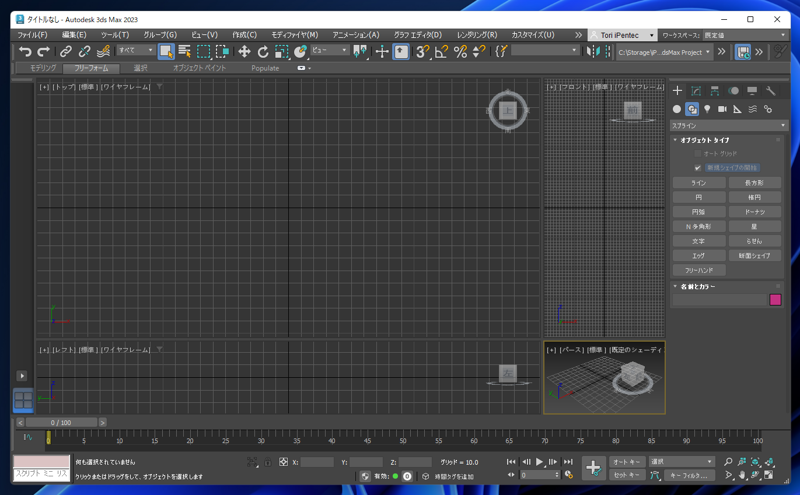Click the Select and Place icon
This screenshot has width=800, height=495.
[x=301, y=52]
